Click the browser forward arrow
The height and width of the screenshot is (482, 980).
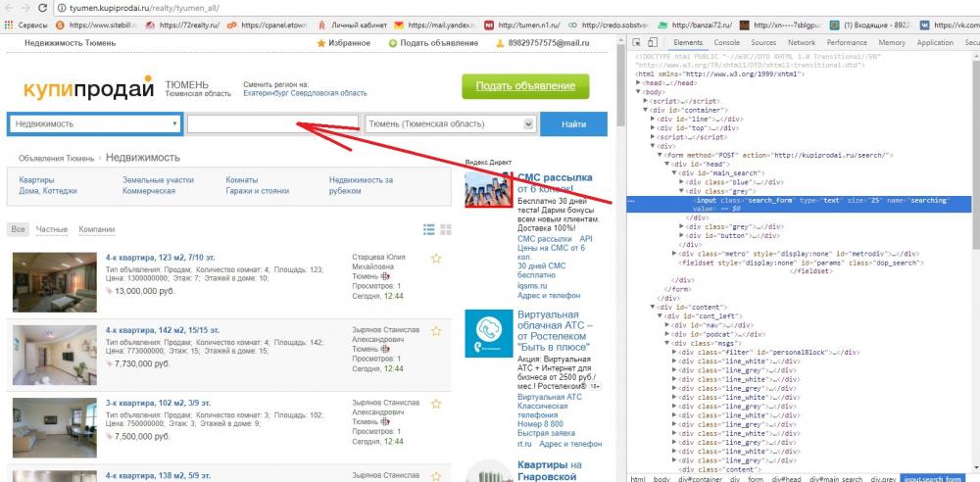[25, 8]
